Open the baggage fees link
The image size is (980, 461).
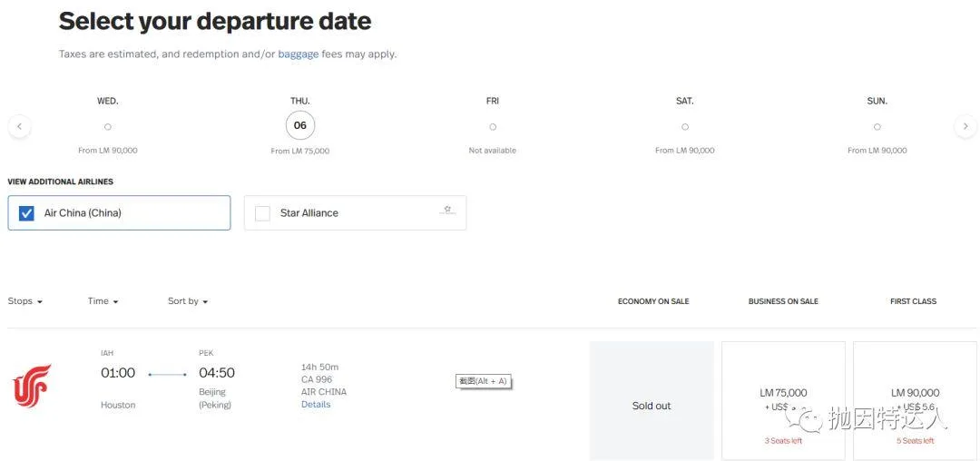tap(299, 54)
